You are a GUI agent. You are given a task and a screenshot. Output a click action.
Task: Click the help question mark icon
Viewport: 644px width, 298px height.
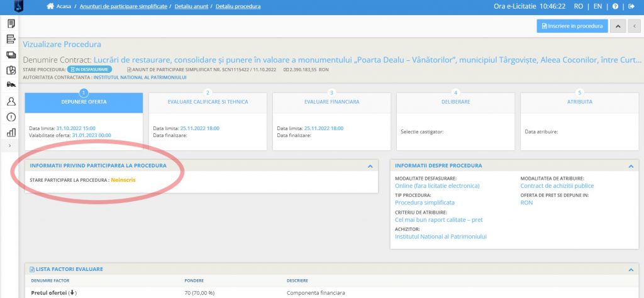point(615,6)
